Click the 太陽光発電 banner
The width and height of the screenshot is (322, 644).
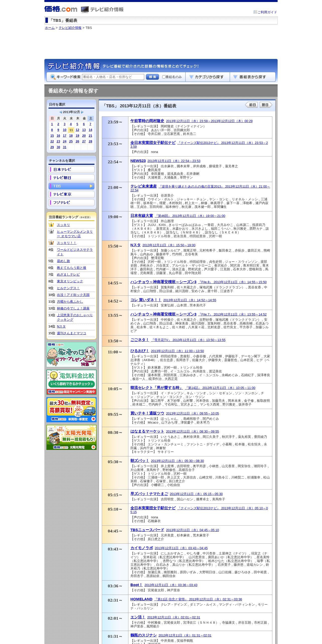[x=71, y=437]
